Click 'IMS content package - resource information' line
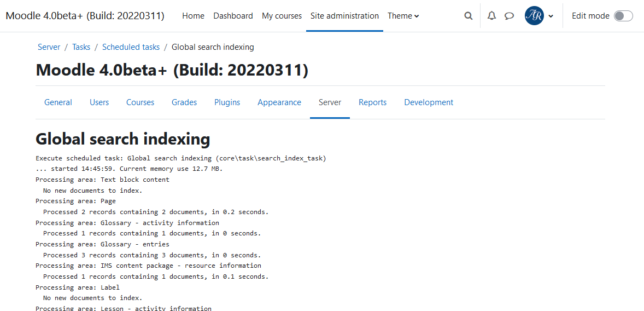Viewport: 644px width, 311px height. (x=148, y=266)
